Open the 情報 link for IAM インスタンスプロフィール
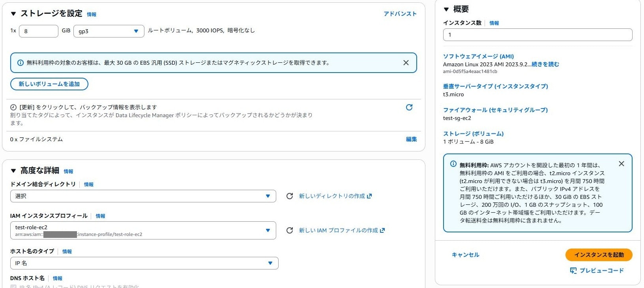This screenshot has width=644, height=288. (x=101, y=216)
